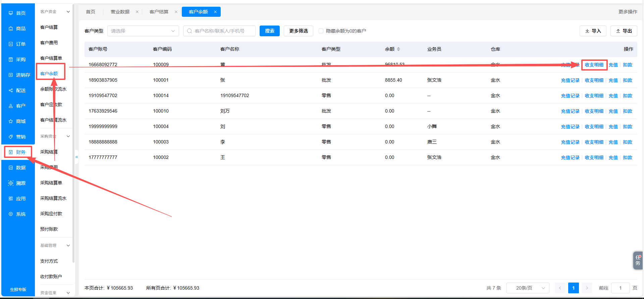Open the 进销存 inventory sidebar icon
The height and width of the screenshot is (299, 644).
(x=11, y=75)
